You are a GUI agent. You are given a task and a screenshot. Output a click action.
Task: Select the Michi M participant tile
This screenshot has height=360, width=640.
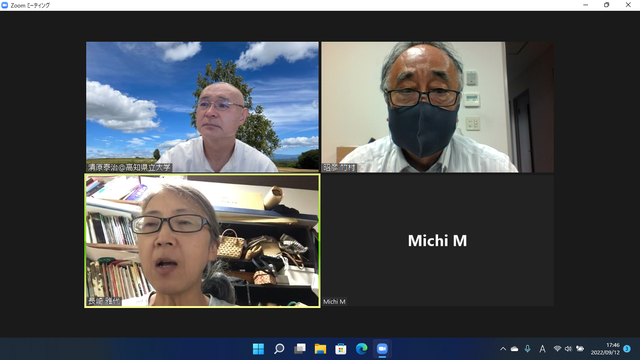click(438, 241)
